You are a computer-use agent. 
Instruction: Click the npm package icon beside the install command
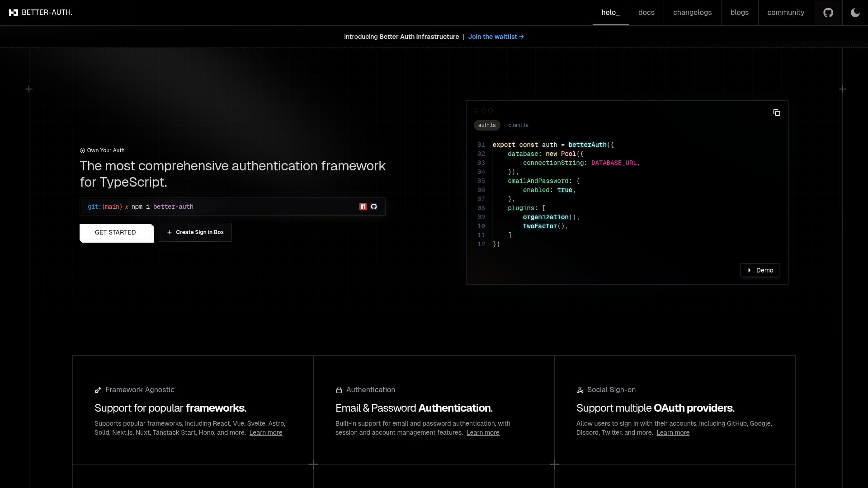[x=363, y=206]
